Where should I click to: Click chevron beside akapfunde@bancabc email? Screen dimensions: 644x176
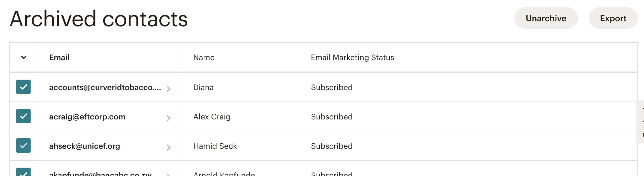click(169, 174)
